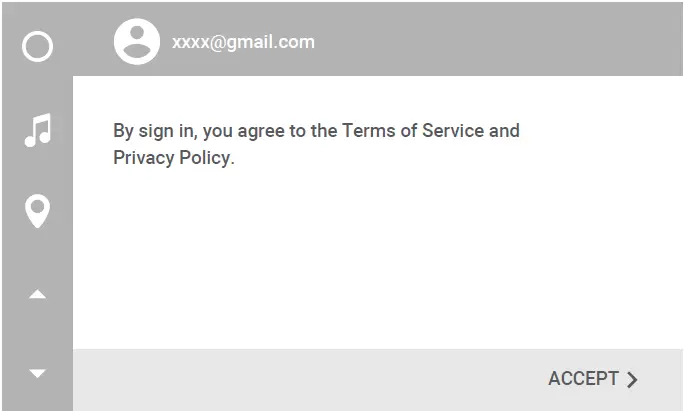Open the Privacy Policy link
This screenshot has height=411, width=688.
pos(171,158)
